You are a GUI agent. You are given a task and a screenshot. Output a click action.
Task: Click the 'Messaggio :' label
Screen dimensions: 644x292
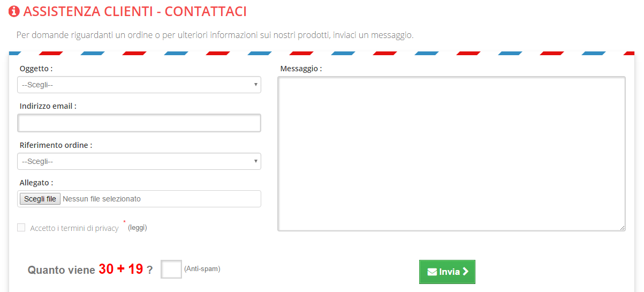tap(301, 69)
